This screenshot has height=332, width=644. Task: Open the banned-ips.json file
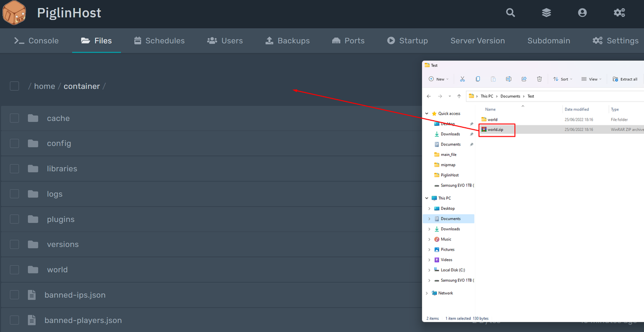75,295
